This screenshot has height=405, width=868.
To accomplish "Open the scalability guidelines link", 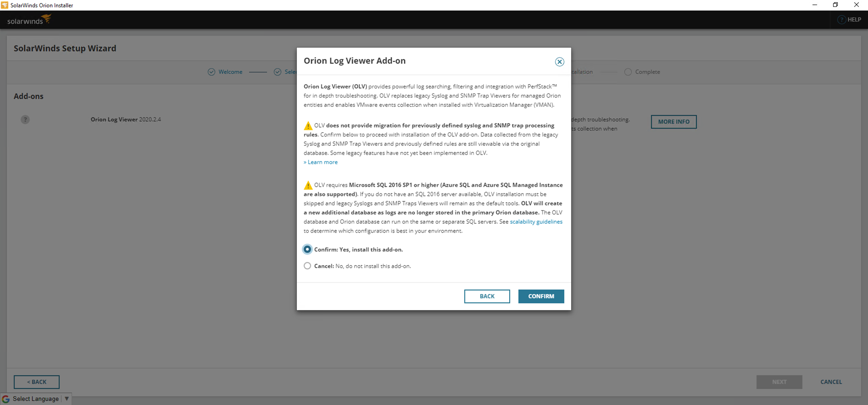I will coord(536,222).
